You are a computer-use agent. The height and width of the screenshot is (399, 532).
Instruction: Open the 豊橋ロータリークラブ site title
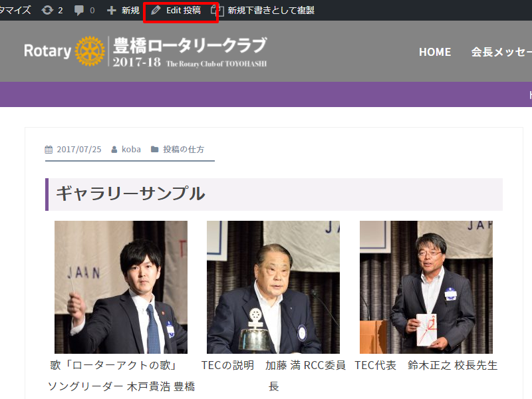pyautogui.click(x=190, y=47)
